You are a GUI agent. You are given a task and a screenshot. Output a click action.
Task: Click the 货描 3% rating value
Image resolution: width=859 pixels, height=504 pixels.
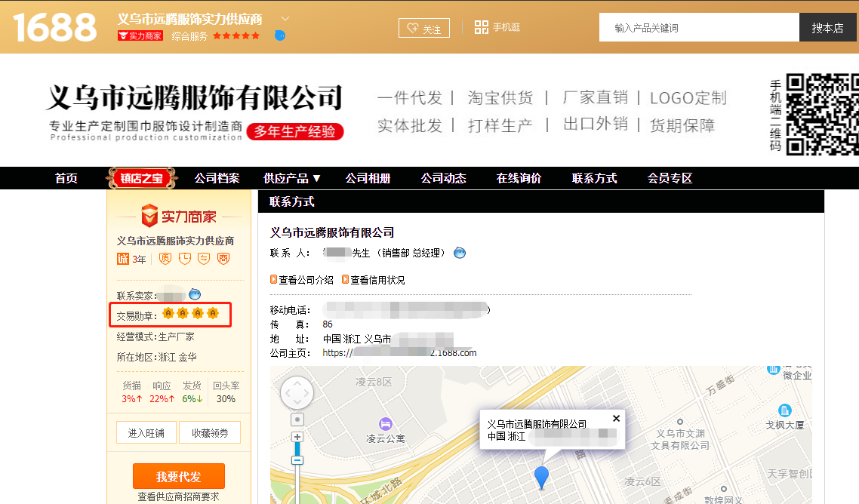click(x=132, y=399)
